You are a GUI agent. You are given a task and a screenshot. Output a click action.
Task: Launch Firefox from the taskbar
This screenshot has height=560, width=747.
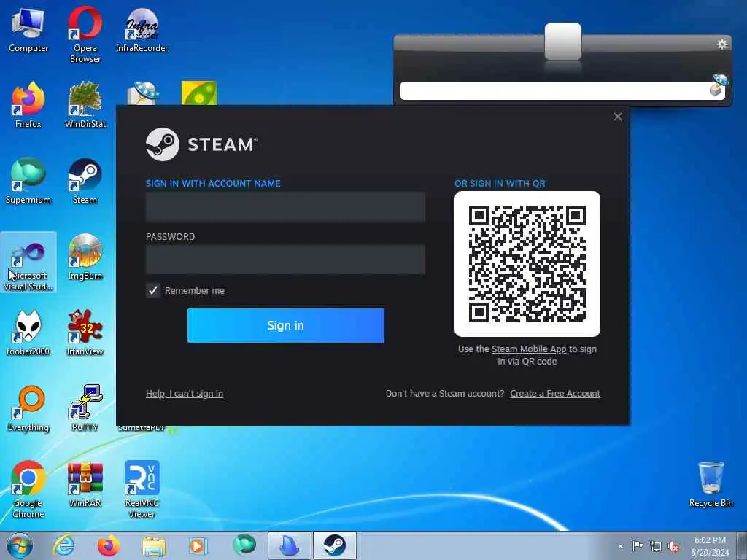pyautogui.click(x=109, y=545)
